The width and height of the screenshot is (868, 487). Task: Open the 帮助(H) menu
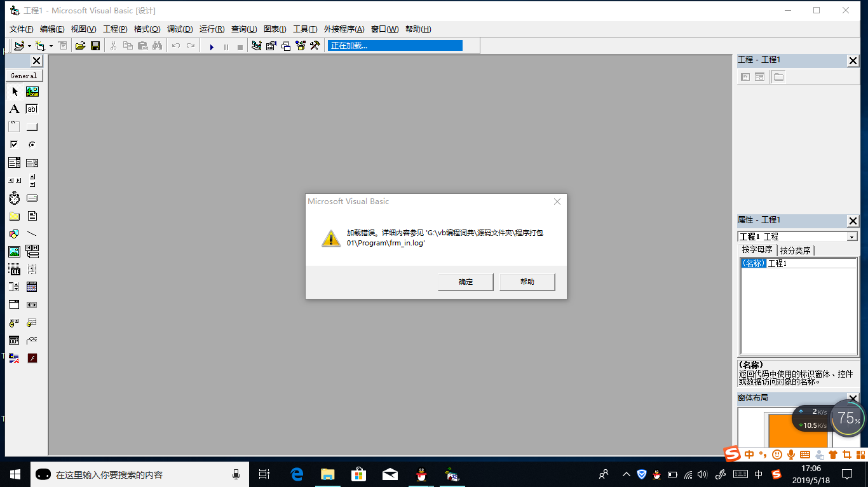(x=418, y=29)
